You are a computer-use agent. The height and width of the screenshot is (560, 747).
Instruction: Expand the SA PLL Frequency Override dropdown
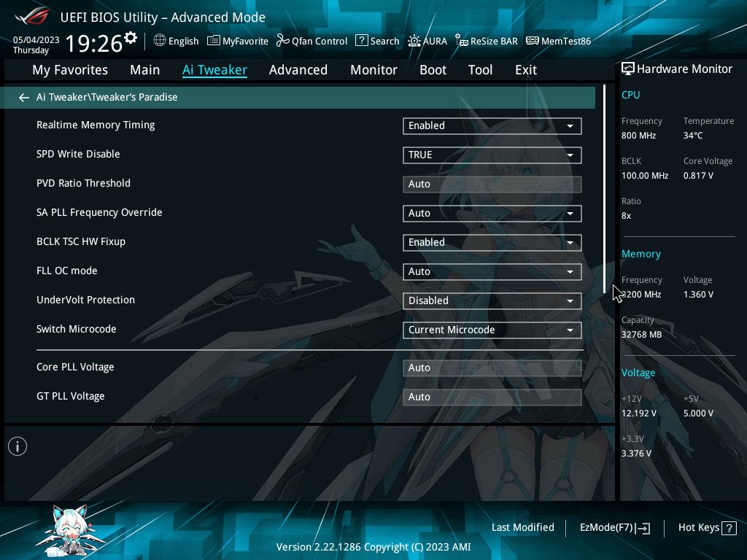point(492,214)
